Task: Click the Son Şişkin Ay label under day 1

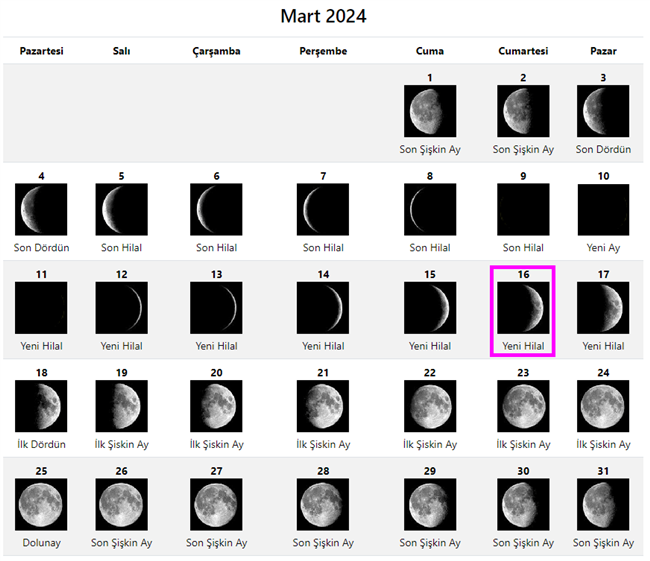Action: [430, 150]
